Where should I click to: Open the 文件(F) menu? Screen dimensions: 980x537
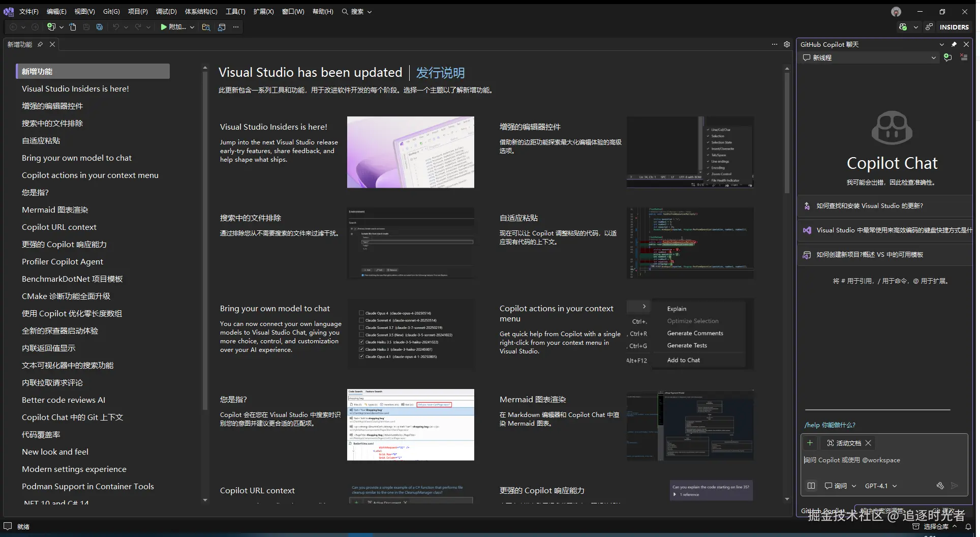point(29,12)
